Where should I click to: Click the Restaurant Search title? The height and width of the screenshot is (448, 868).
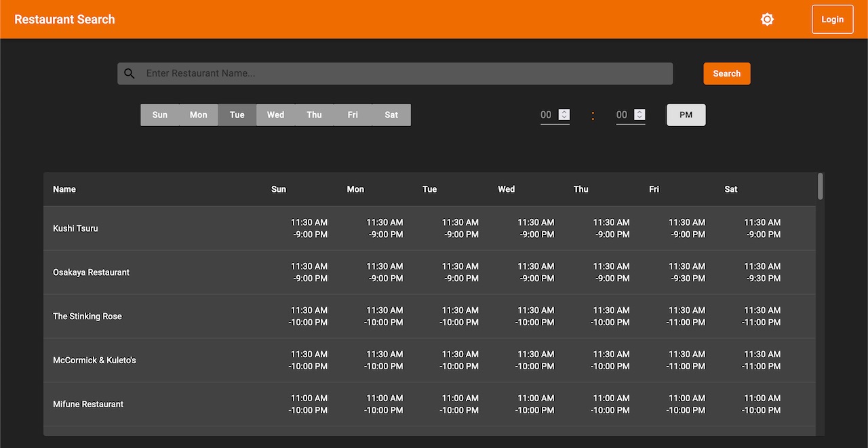pos(64,20)
